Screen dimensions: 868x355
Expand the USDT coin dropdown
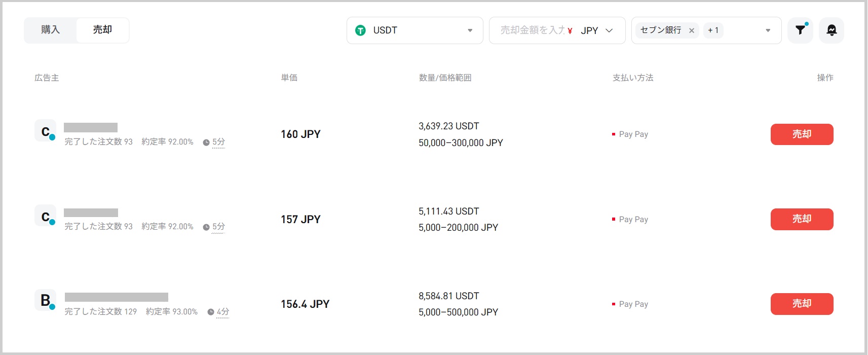[x=470, y=30]
